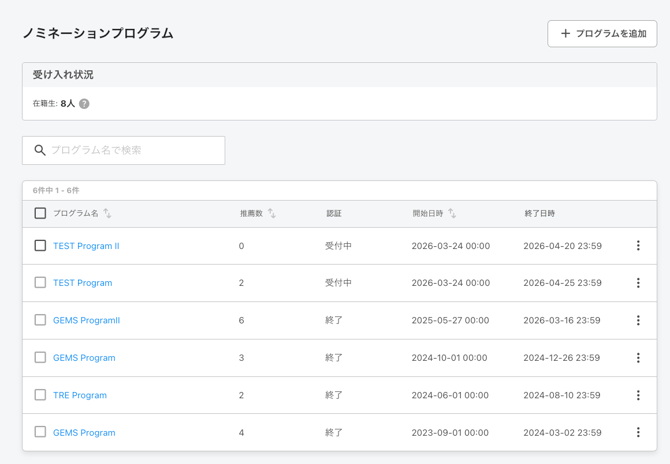Click the 受付中 status in TEST Program II row

(338, 246)
